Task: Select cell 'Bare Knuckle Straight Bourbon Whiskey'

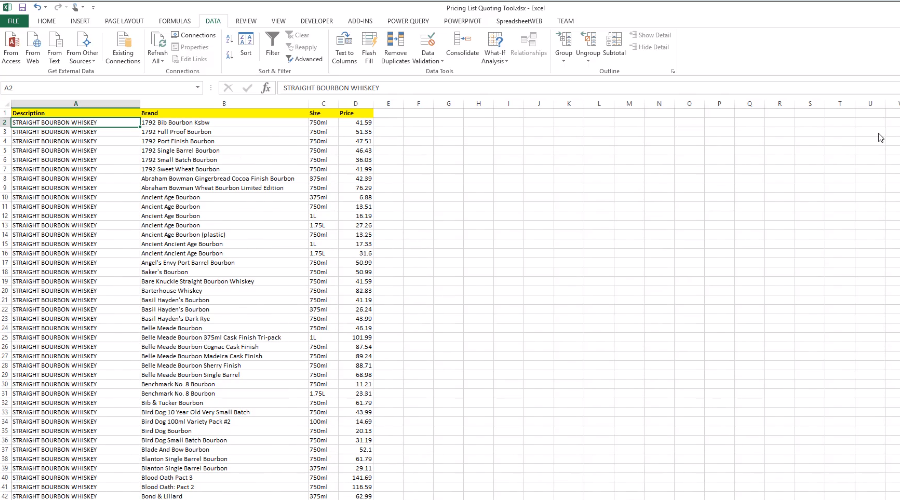Action: 224,281
